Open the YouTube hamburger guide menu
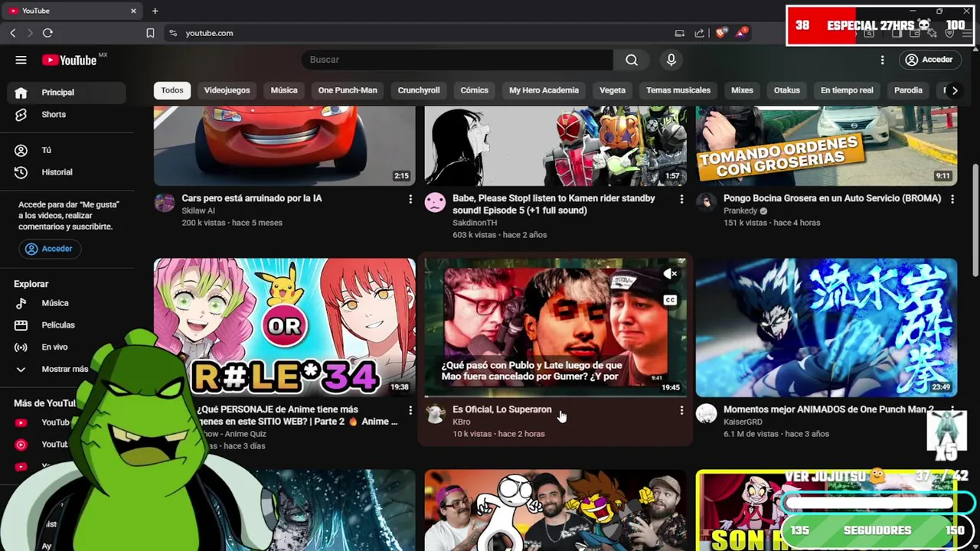Viewport: 980px width, 551px height. point(21,60)
